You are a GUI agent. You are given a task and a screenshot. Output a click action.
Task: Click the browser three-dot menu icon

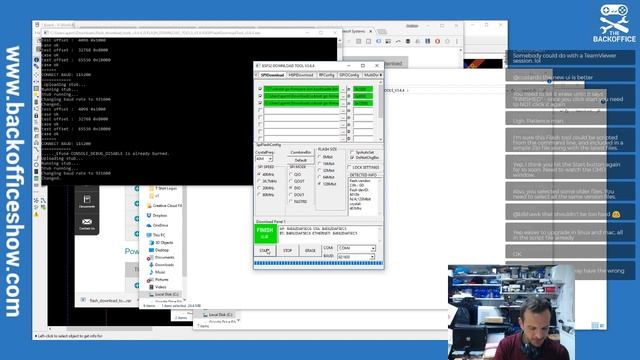(457, 41)
